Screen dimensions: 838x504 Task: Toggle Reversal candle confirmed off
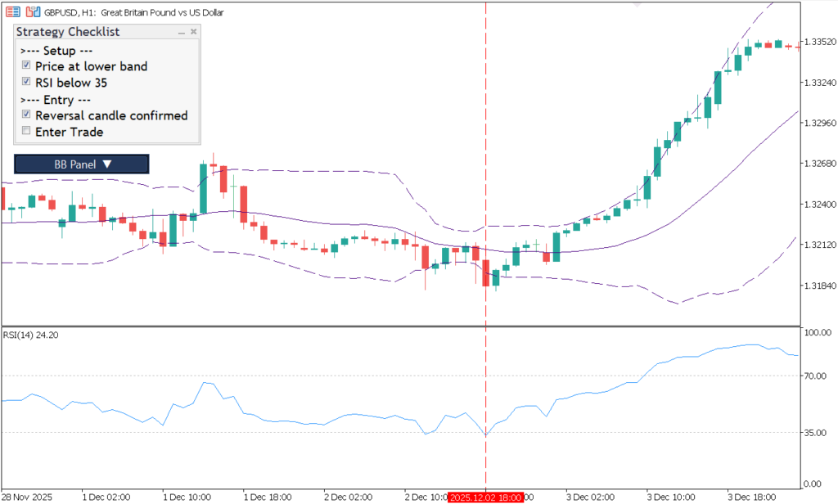(x=26, y=115)
